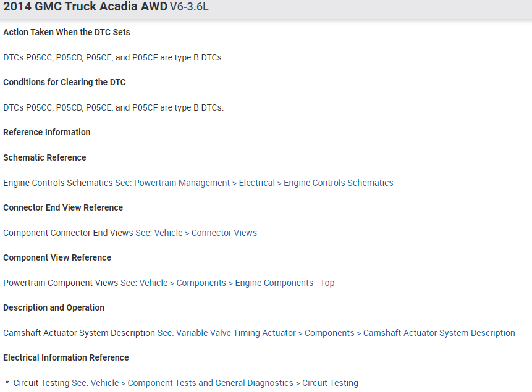Click the Reference Information heading
The image size is (532, 392).
(47, 132)
